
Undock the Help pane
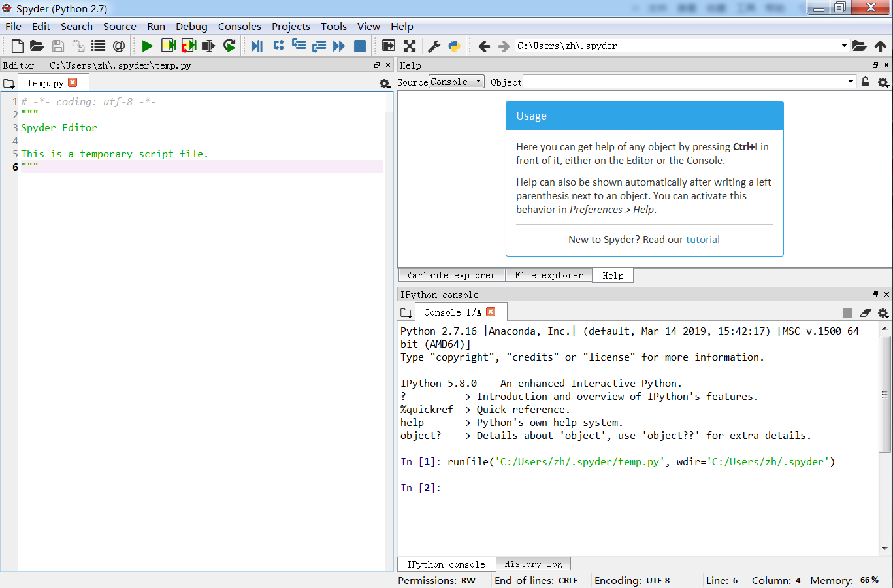tap(875, 65)
